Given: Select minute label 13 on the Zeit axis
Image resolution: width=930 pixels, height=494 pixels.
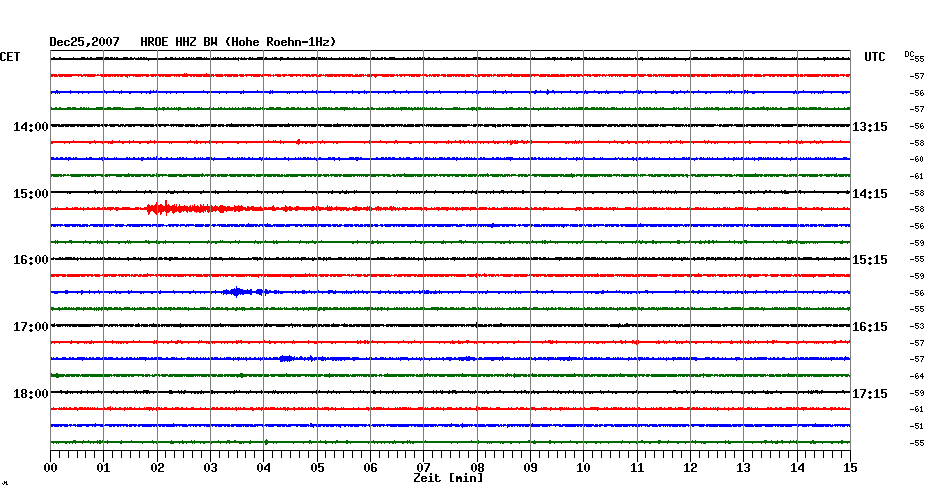Looking at the screenshot, I should (x=744, y=468).
